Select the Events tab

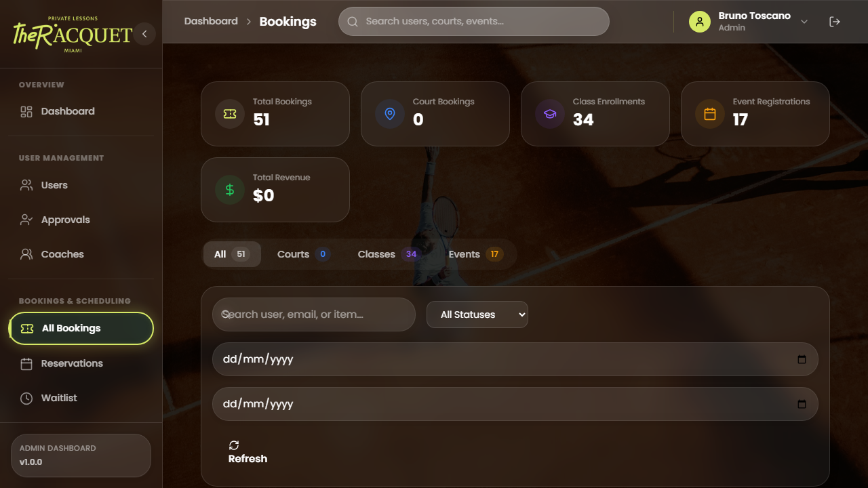(475, 254)
